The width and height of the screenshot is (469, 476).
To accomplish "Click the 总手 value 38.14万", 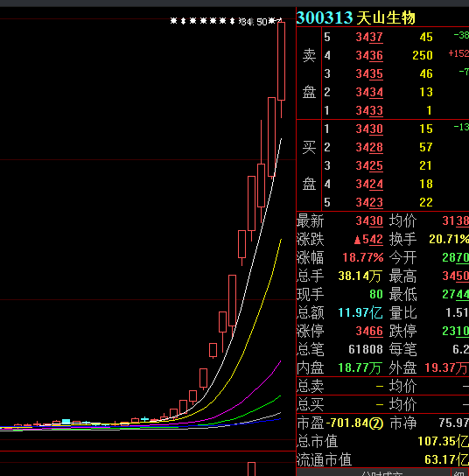I will coord(360,276).
